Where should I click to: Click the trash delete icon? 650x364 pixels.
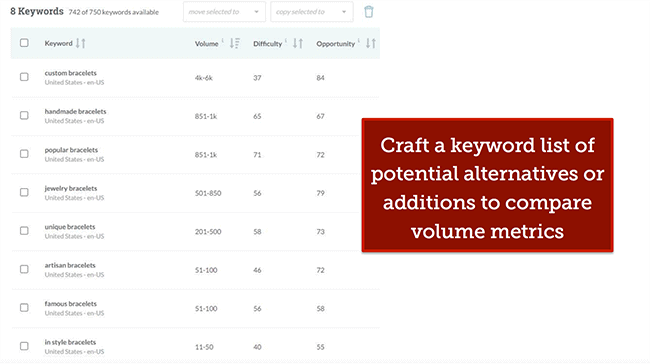[x=369, y=12]
